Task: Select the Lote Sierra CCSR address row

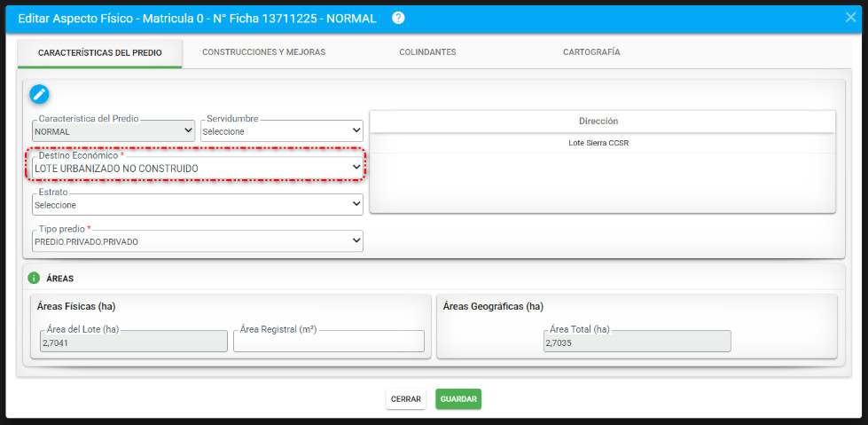Action: pyautogui.click(x=598, y=143)
